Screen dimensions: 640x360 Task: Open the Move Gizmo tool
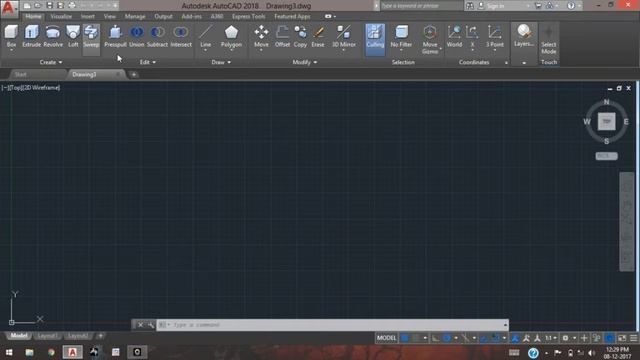[430, 40]
